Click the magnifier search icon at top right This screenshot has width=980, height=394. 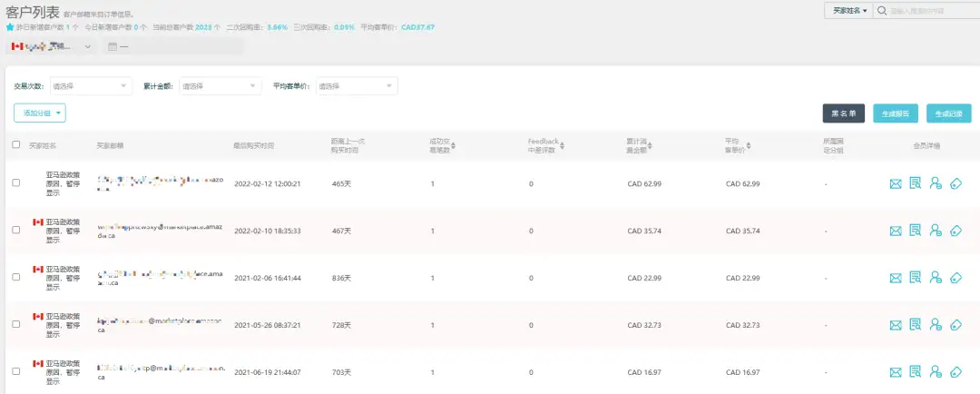[882, 11]
